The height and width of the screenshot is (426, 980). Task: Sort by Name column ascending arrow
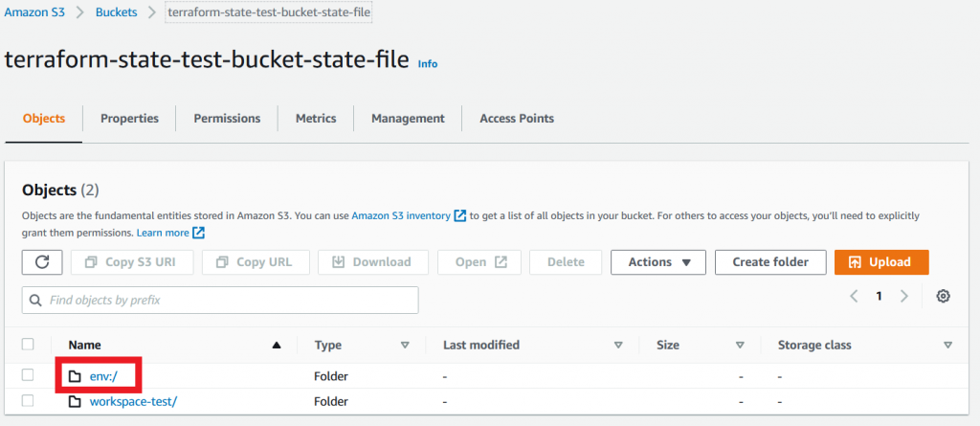[x=277, y=345]
